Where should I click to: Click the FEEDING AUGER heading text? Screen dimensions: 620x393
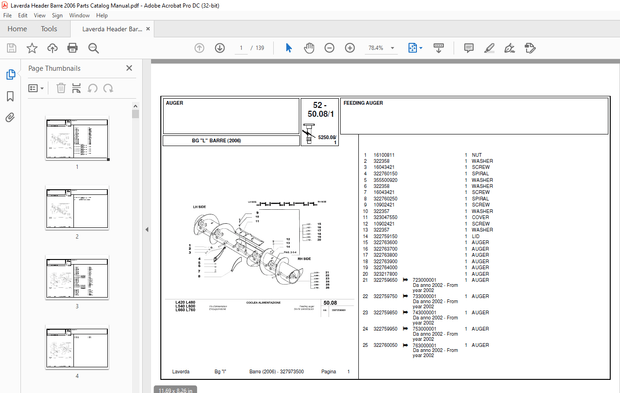coord(363,103)
